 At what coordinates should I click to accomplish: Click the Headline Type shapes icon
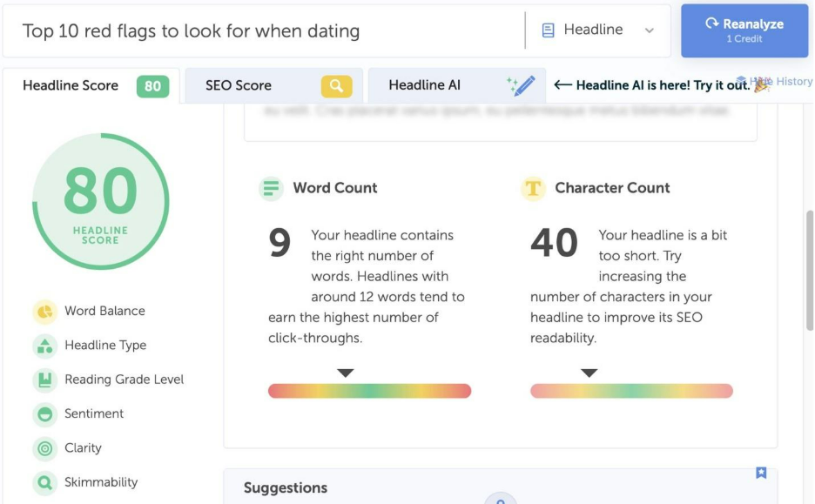tap(44, 346)
